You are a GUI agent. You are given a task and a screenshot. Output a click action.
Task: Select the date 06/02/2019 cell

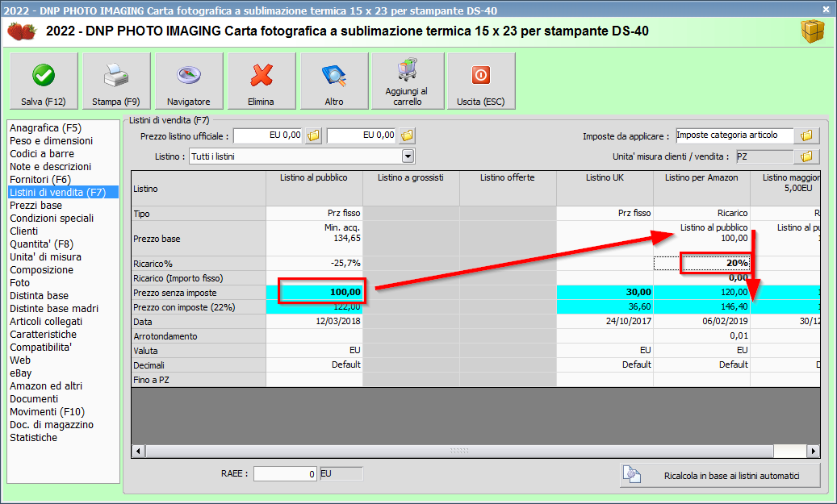click(x=702, y=321)
